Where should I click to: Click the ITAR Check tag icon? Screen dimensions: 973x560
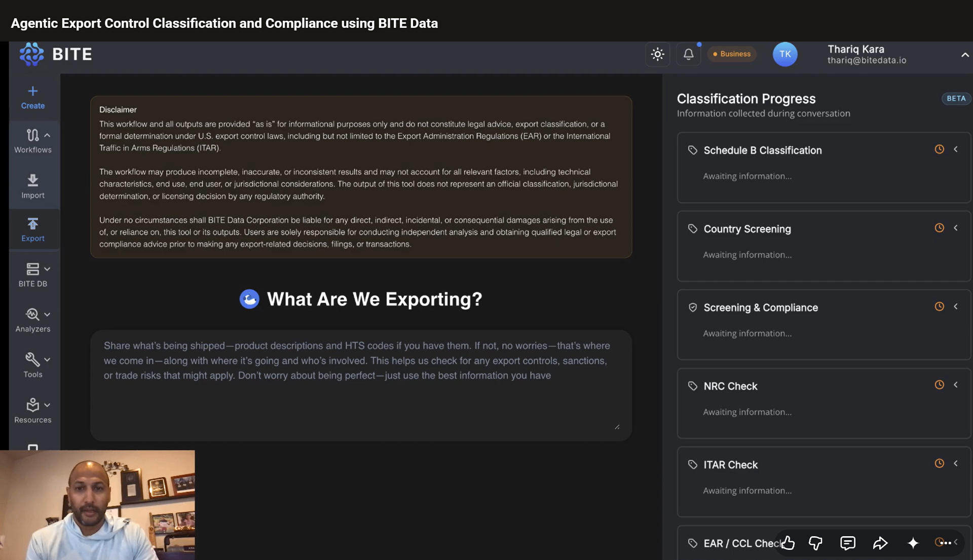point(693,464)
